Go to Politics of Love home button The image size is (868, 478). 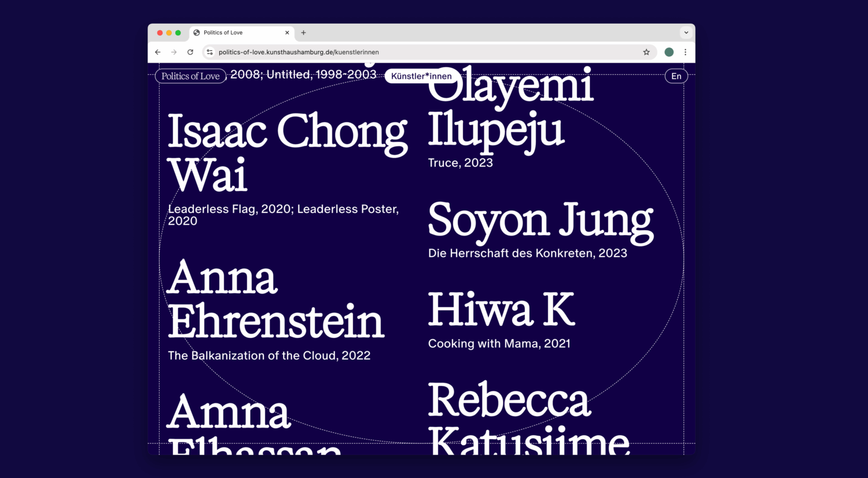click(x=190, y=76)
